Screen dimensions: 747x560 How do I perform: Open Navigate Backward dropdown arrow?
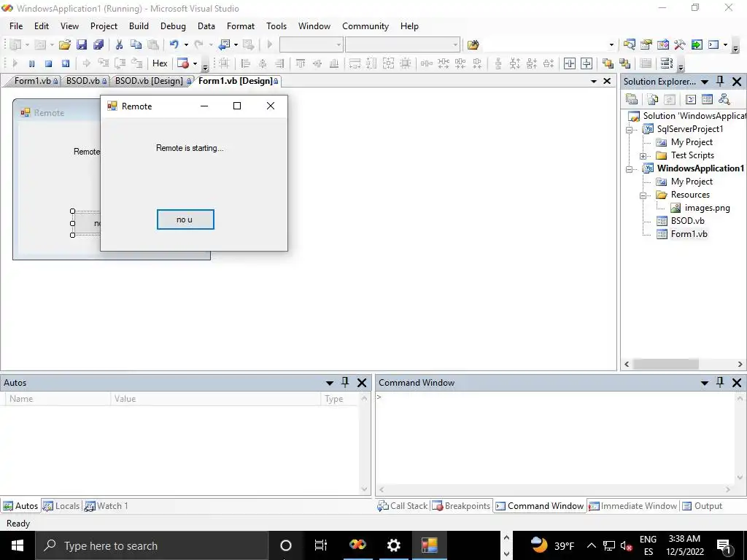click(x=236, y=44)
